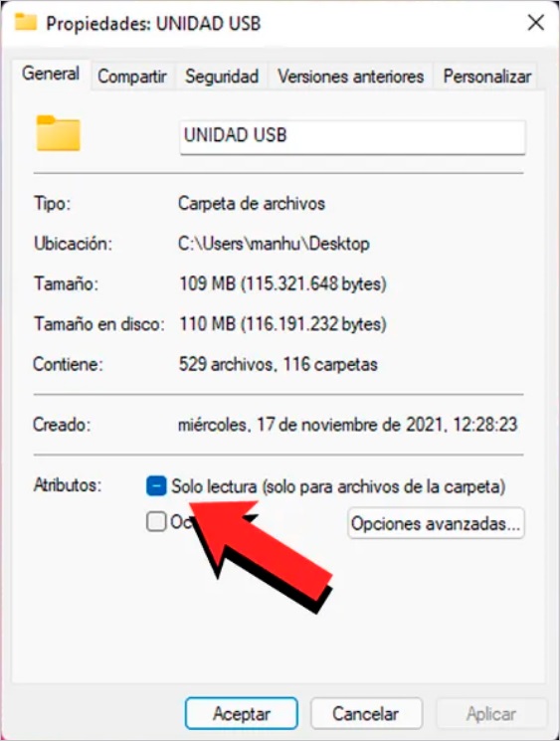Click the Aplicar button
This screenshot has height=741, width=560.
click(491, 713)
